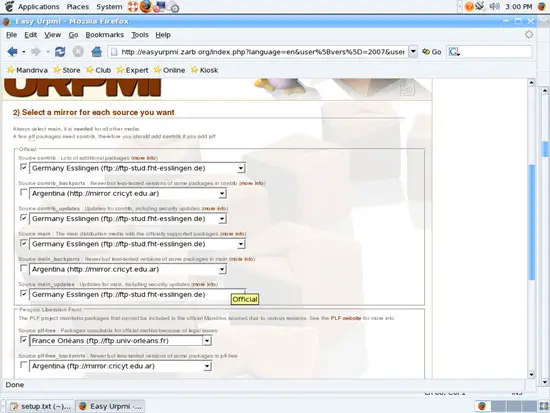Click more info link for Source contrib
Image resolution: width=550 pixels, height=413 pixels.
[x=144, y=158]
